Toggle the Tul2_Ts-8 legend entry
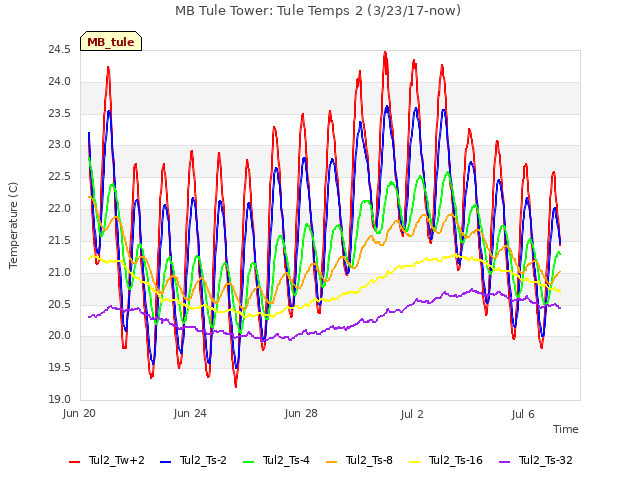The height and width of the screenshot is (480, 640). (359, 460)
